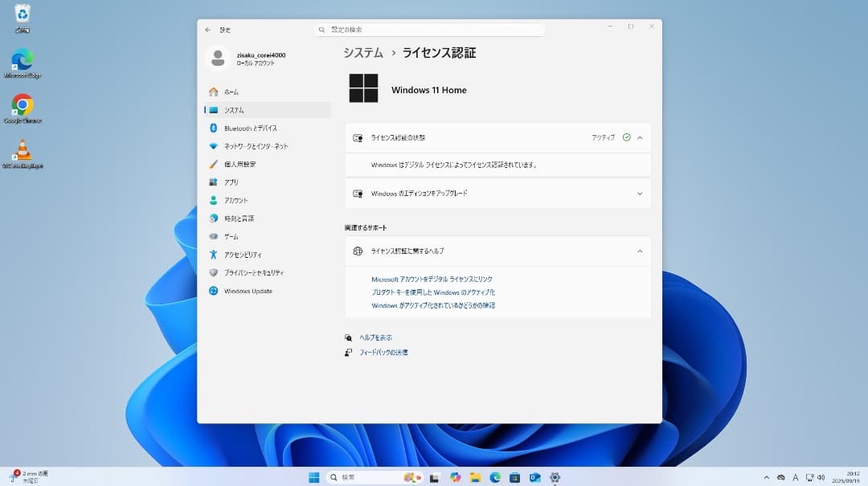Open ネットワークとインターネット settings
This screenshot has height=486, width=868.
pos(268,146)
